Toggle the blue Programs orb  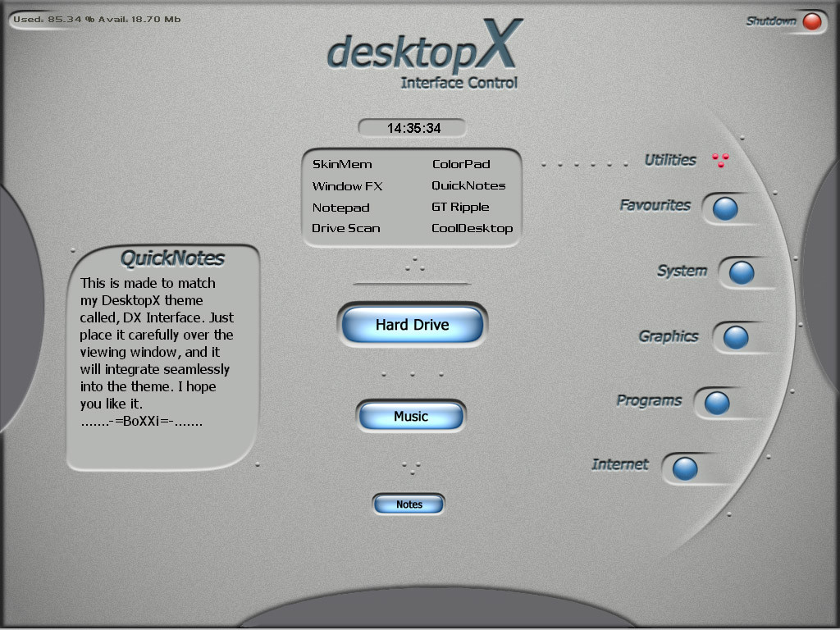[x=717, y=403]
